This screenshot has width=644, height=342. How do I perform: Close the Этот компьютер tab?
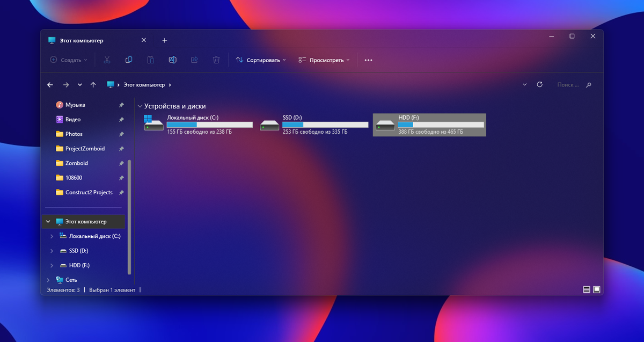click(x=143, y=40)
